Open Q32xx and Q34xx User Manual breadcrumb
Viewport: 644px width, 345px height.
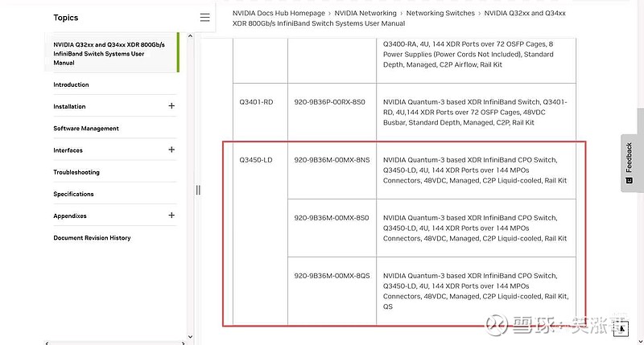pyautogui.click(x=398, y=18)
